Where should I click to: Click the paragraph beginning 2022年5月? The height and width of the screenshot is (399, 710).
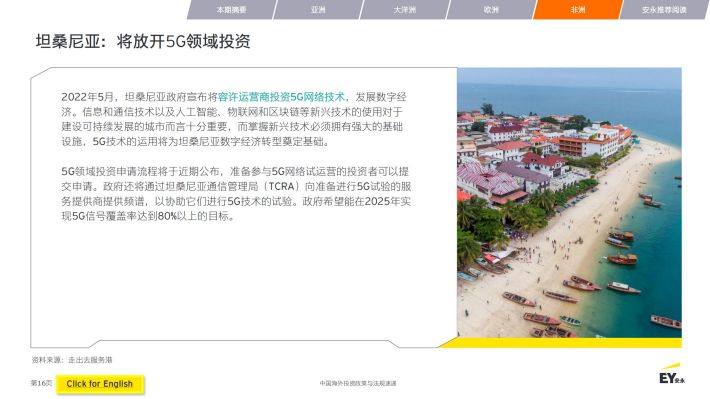[x=234, y=119]
